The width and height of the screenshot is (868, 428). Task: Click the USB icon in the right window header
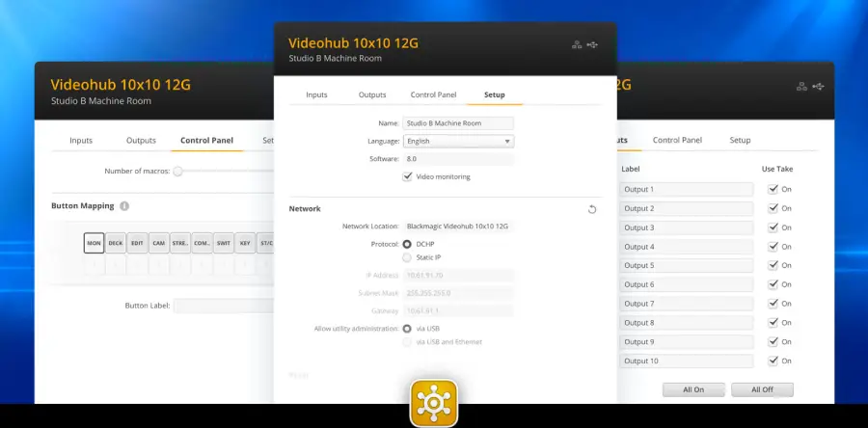click(x=818, y=87)
